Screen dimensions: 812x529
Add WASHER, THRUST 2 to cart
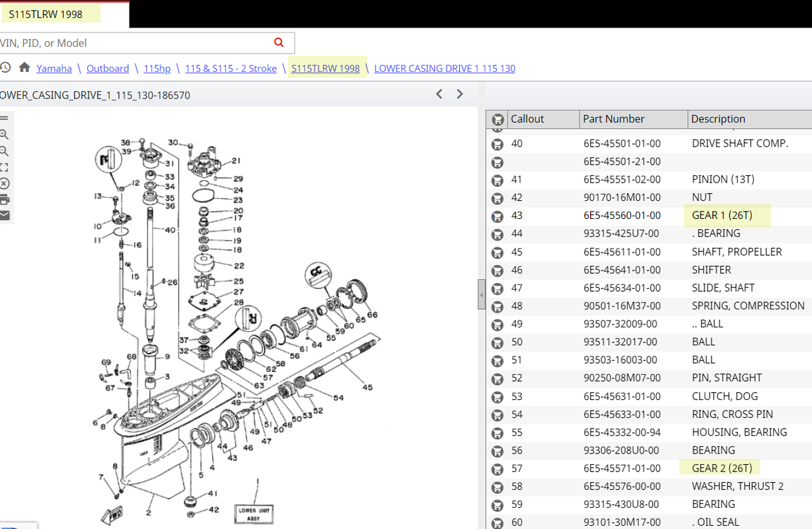[x=497, y=487]
